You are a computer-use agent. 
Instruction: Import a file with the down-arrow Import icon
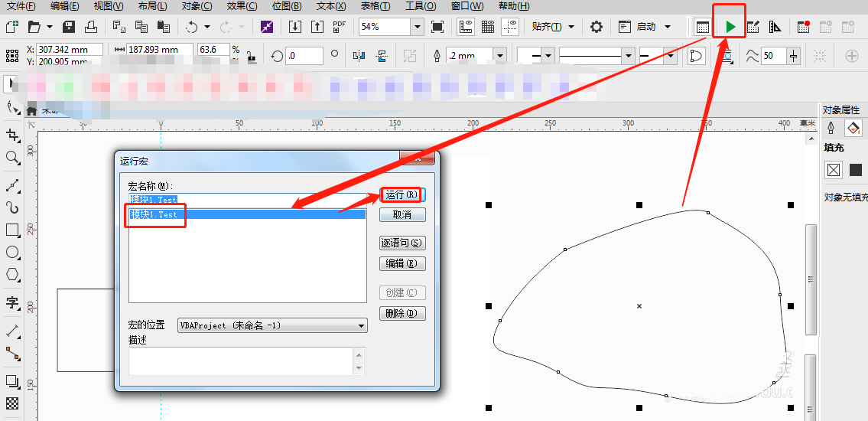coord(295,27)
